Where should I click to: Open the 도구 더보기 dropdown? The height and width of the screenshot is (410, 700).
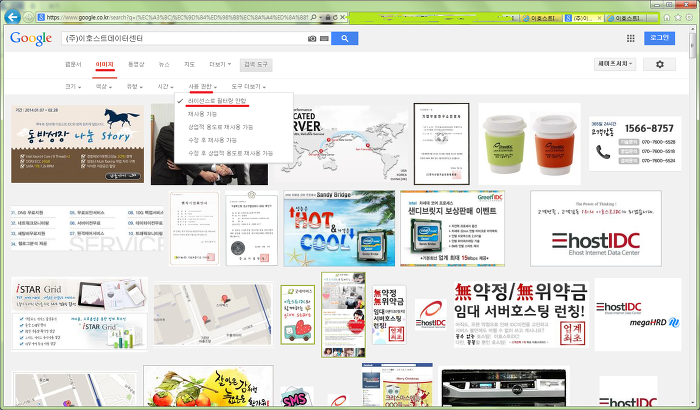coord(249,86)
